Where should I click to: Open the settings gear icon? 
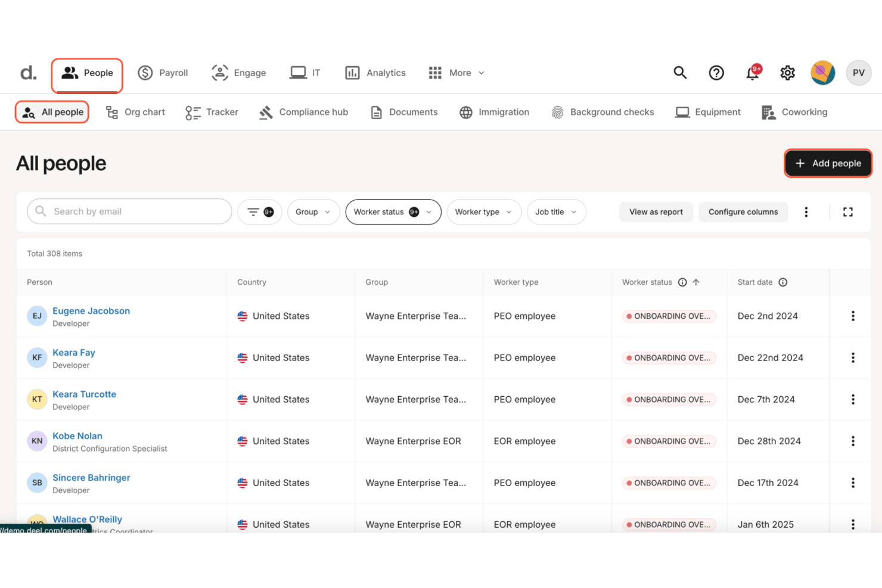(x=788, y=73)
